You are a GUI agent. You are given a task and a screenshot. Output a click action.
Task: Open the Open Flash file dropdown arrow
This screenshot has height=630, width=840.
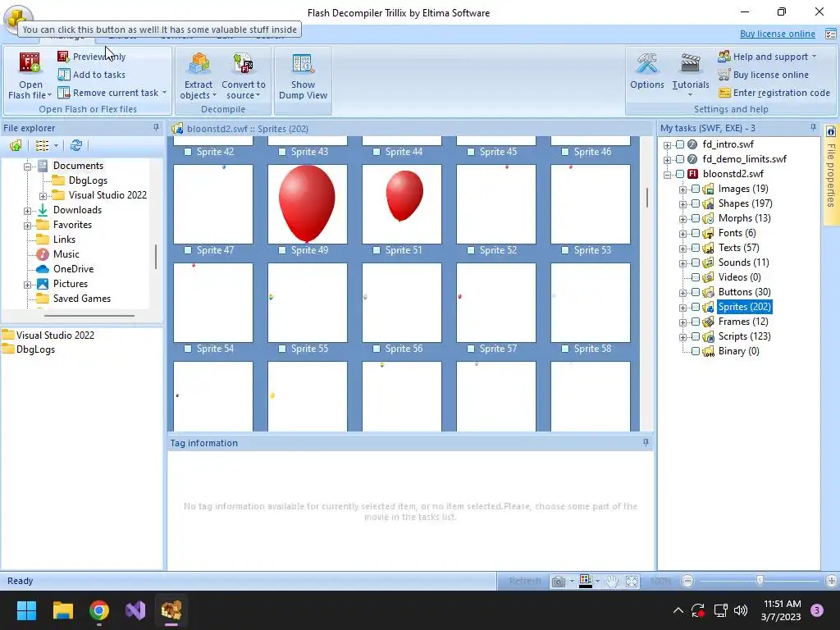[x=49, y=95]
